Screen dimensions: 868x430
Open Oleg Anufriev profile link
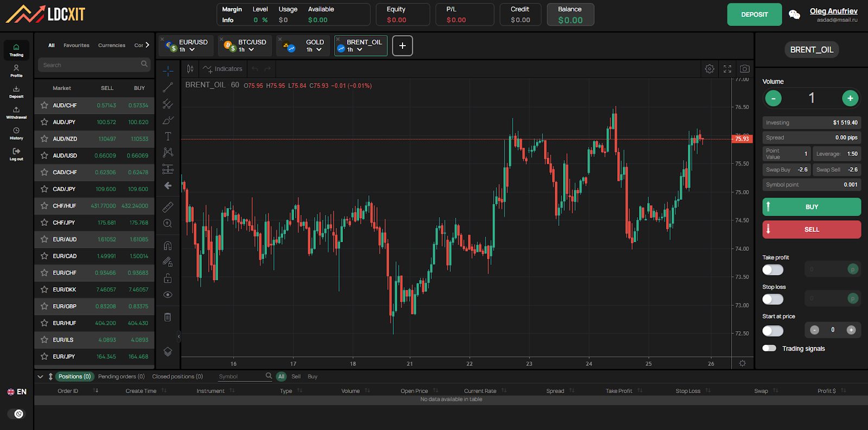pyautogui.click(x=833, y=11)
